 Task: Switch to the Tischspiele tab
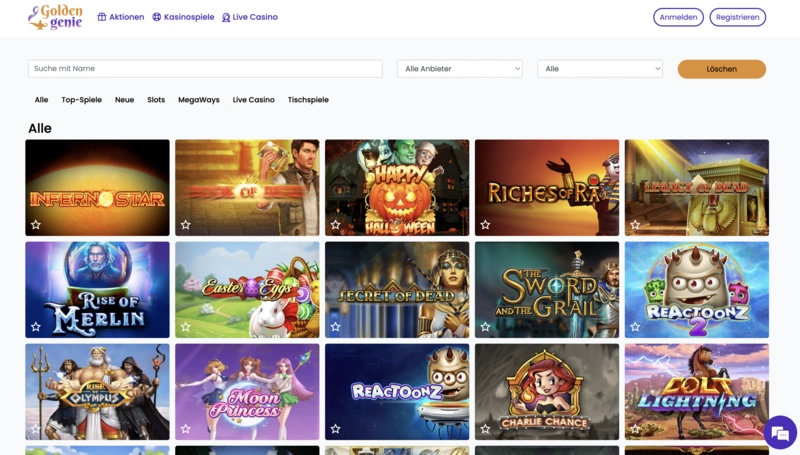[x=308, y=100]
